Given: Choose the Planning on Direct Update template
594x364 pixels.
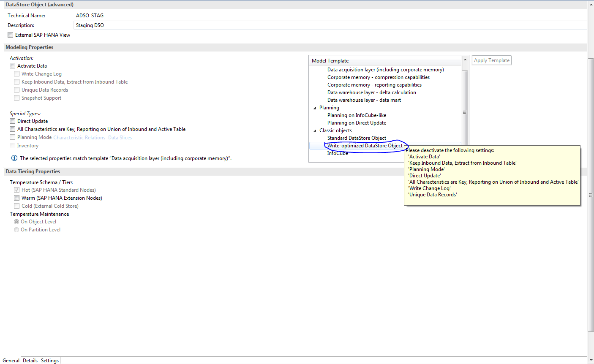Looking at the screenshot, I should click(357, 122).
